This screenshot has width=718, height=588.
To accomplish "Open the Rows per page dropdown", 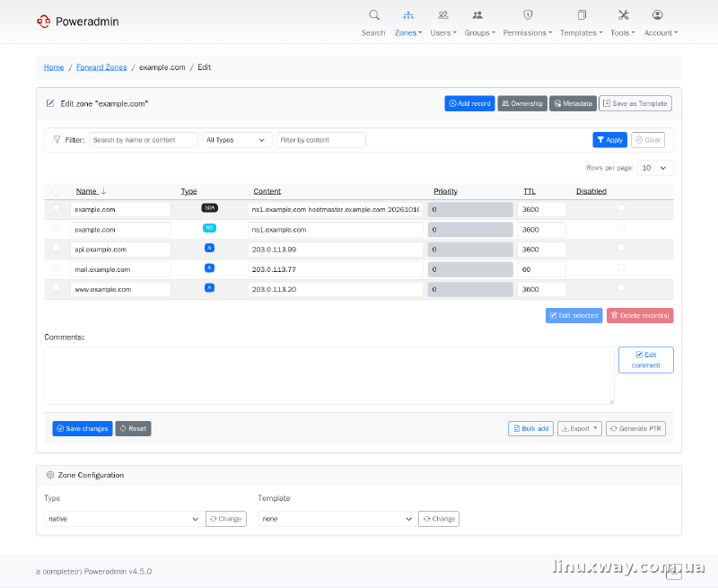I will coord(655,168).
